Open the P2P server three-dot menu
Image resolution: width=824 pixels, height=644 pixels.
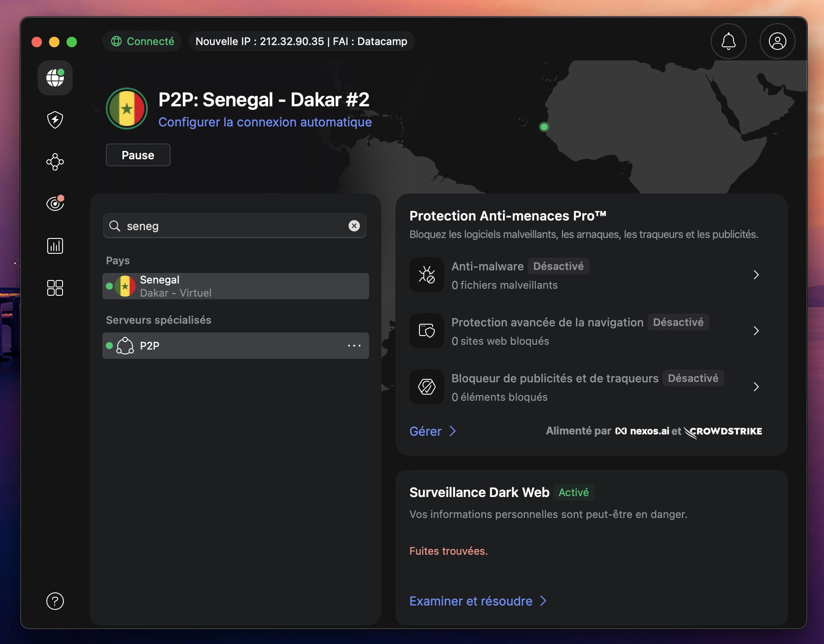pos(354,346)
